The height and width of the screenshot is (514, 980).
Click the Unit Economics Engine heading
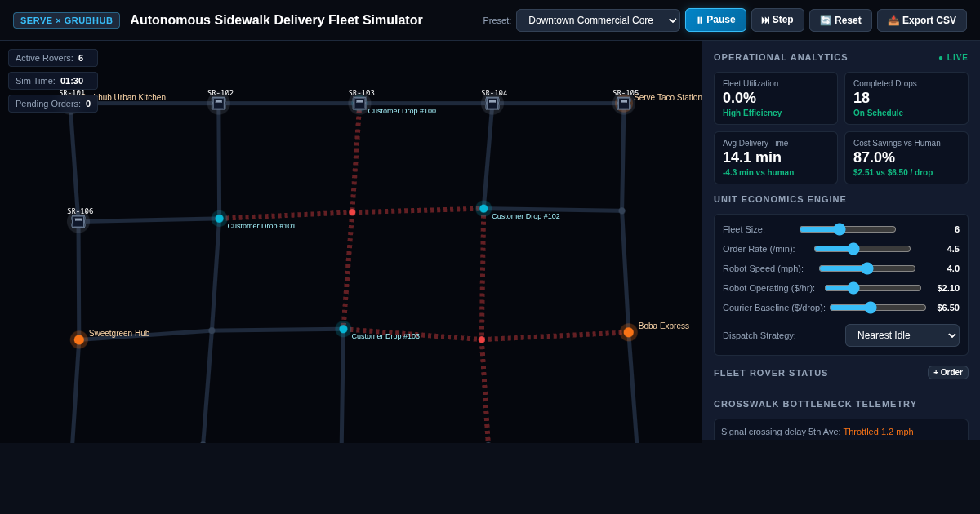780,199
